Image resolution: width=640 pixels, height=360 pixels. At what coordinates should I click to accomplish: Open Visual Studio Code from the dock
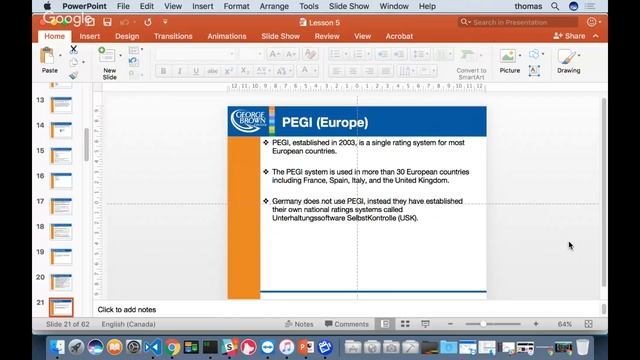pos(153,347)
